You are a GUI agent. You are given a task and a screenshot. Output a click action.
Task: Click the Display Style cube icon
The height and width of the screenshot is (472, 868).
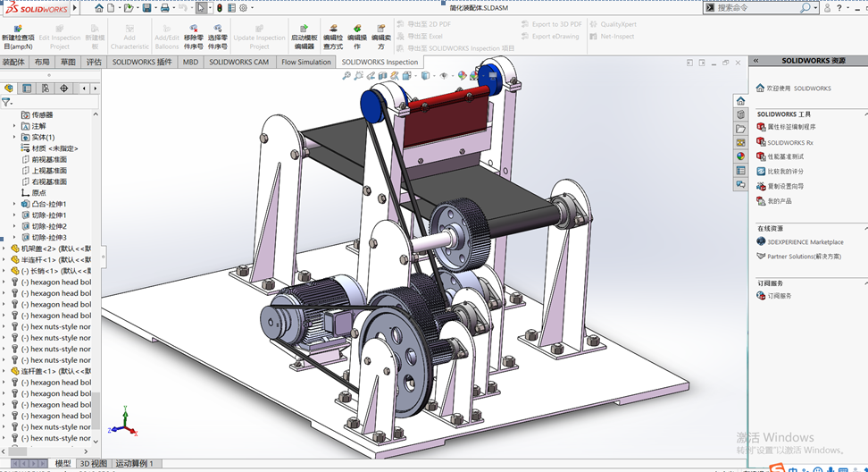click(x=425, y=75)
